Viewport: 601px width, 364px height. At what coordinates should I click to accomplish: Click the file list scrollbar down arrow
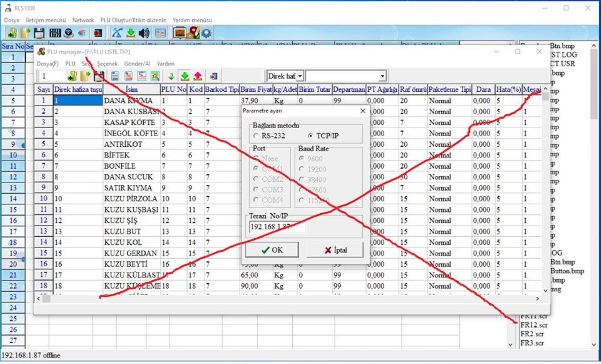tap(593, 345)
